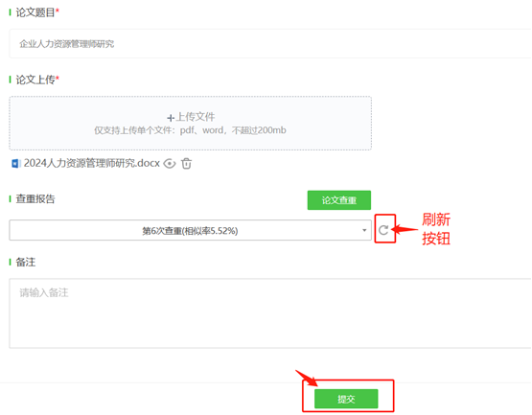Image resolution: width=532 pixels, height=415 pixels.
Task: Click the plus icon next to 上传文件
Action: (x=171, y=118)
